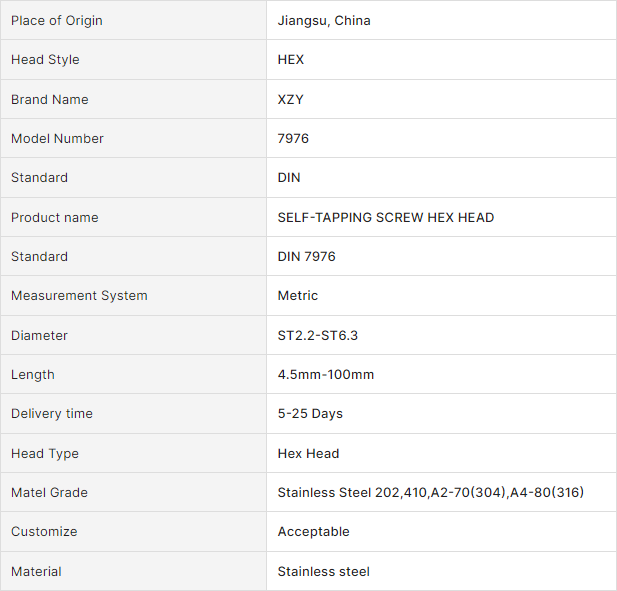Select the "5-25 Days" value

click(x=310, y=414)
